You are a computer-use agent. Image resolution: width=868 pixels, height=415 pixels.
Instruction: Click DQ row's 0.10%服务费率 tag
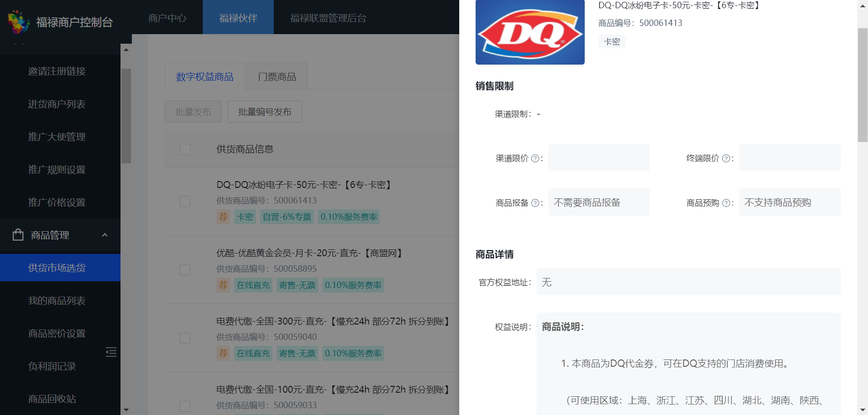click(x=349, y=217)
